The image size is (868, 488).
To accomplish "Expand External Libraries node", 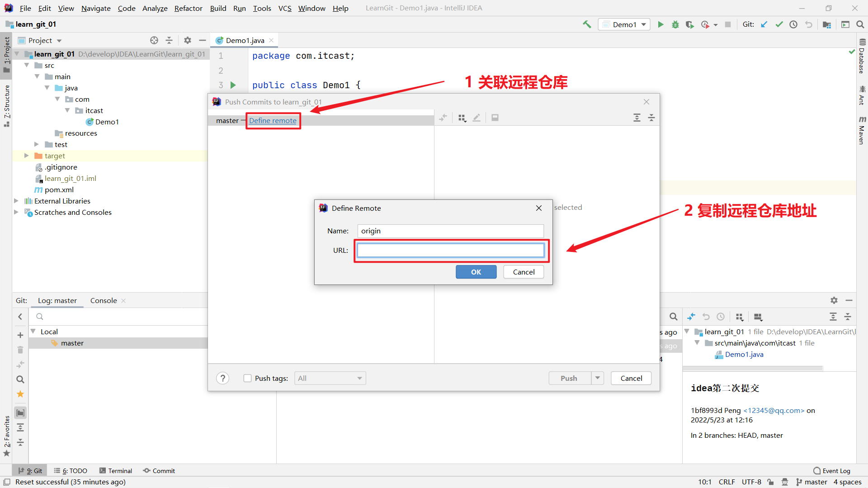I will [16, 201].
